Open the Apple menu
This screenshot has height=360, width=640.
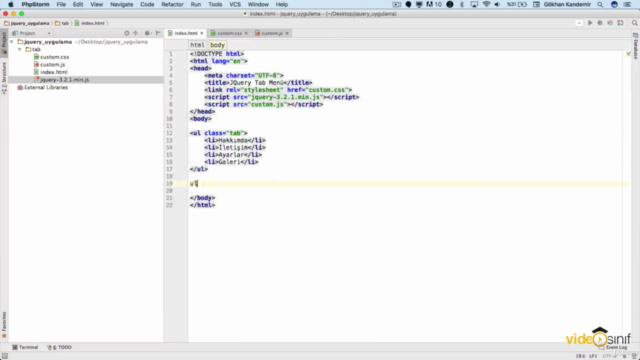(x=11, y=4)
